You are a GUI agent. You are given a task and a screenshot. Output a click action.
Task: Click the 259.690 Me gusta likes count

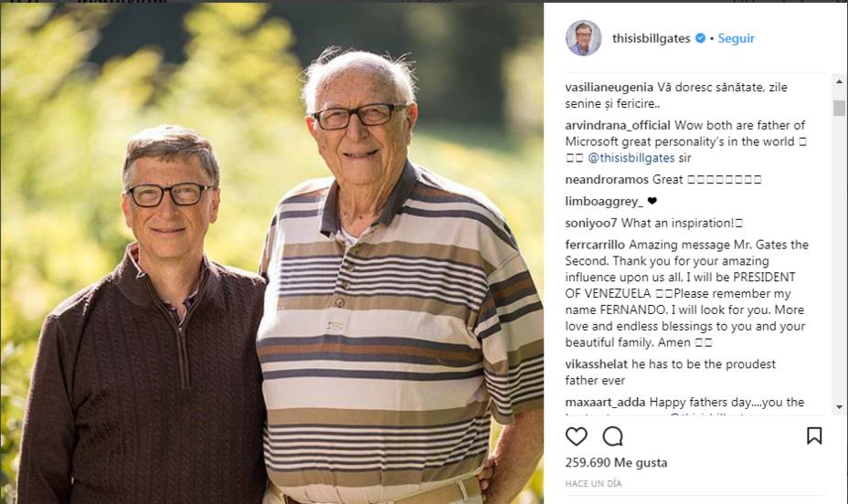(x=616, y=463)
